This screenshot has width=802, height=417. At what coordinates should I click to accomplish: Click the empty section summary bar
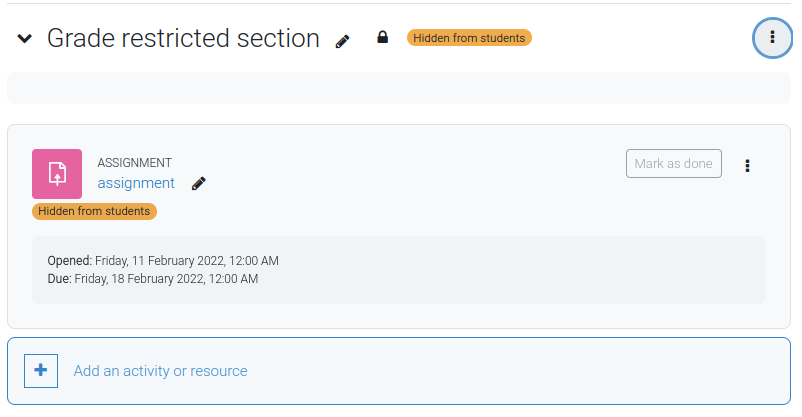[x=399, y=88]
